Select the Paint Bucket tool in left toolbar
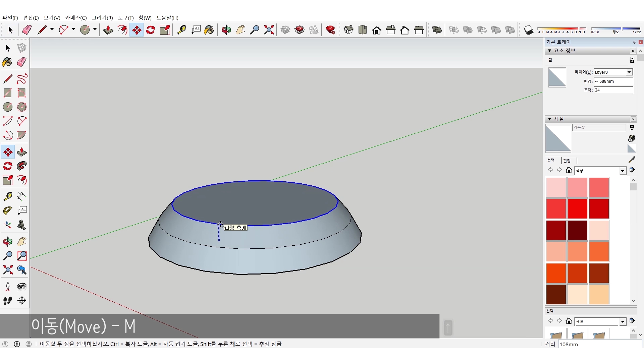Viewport: 644px width, 362px height. (x=7, y=62)
